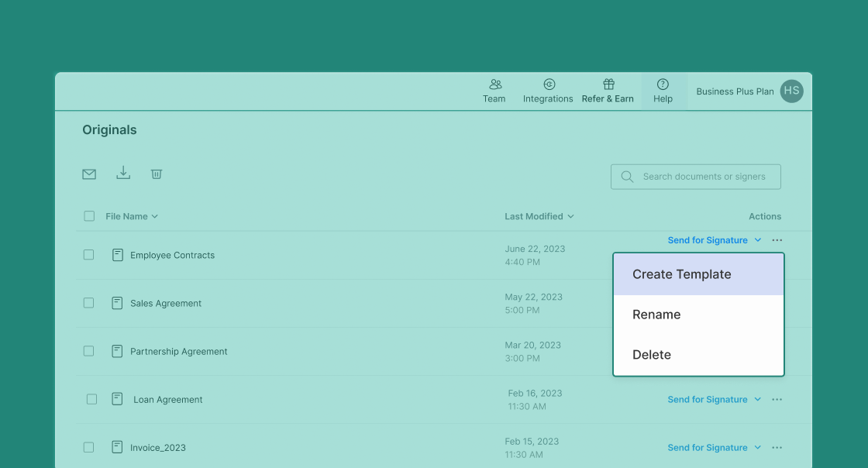Open Integrations from the top bar
Viewport: 868px width, 468px height.
(548, 84)
